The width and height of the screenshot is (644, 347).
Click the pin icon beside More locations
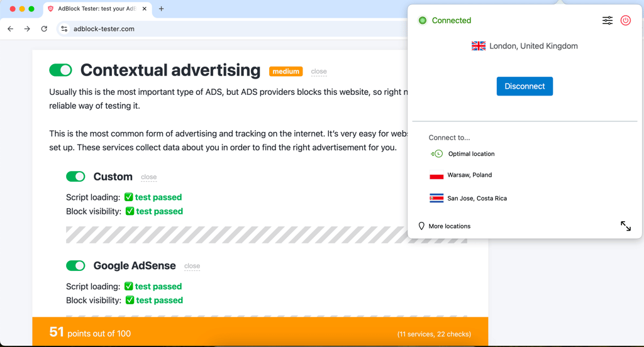click(x=421, y=226)
